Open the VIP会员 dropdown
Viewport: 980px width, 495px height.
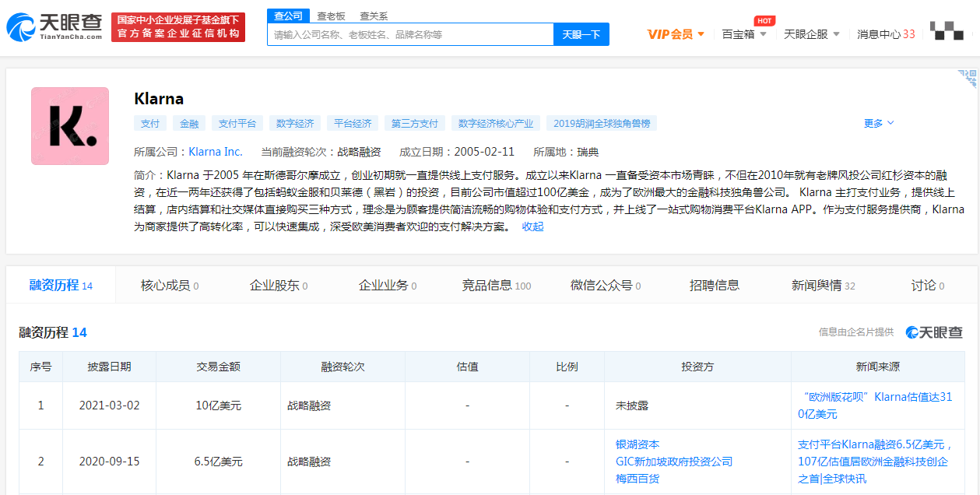[676, 34]
